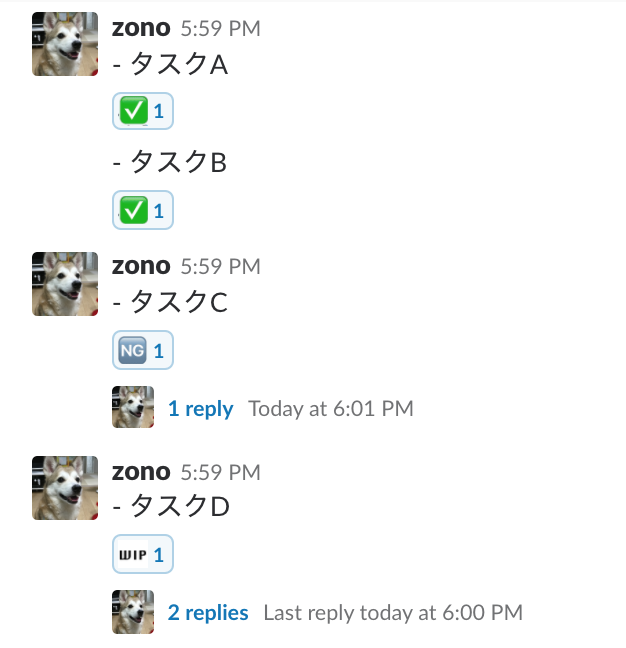Click small avatar beside "2 replies"

coord(133,612)
